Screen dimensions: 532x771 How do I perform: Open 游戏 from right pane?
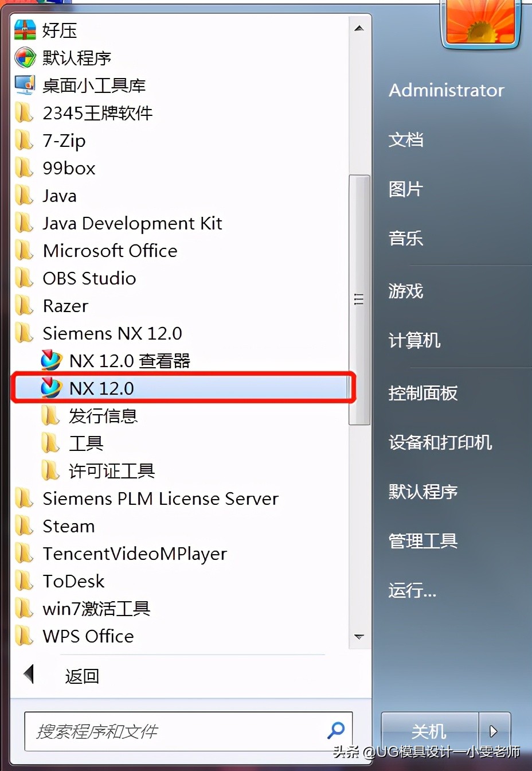406,291
